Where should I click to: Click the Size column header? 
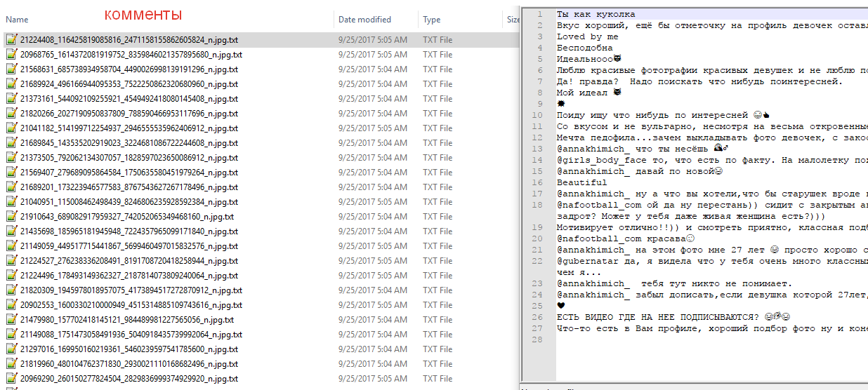[513, 20]
